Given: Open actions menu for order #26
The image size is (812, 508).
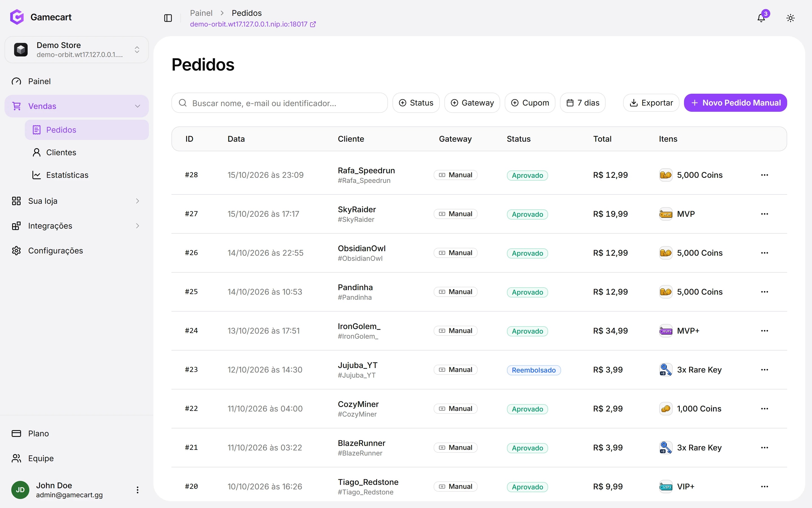Looking at the screenshot, I should (764, 253).
